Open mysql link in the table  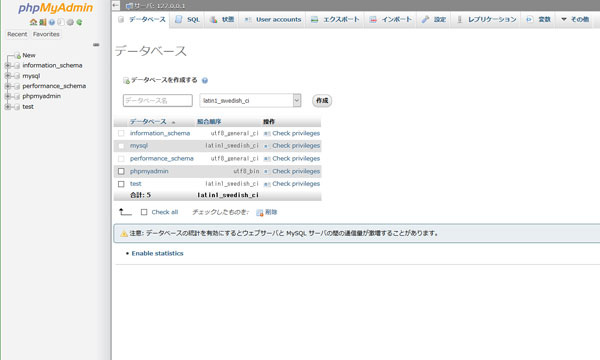139,146
